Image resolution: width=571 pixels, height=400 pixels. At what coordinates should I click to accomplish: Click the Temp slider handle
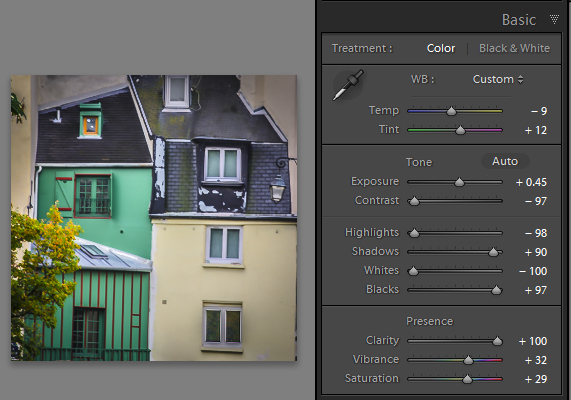[x=451, y=111]
